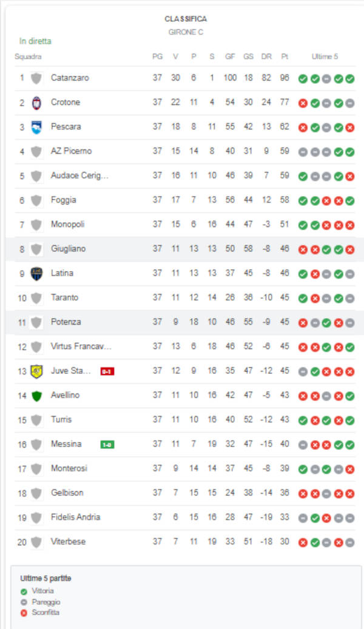Click the Viterbese placeholder shield icon
This screenshot has height=629, width=364.
[x=36, y=542]
